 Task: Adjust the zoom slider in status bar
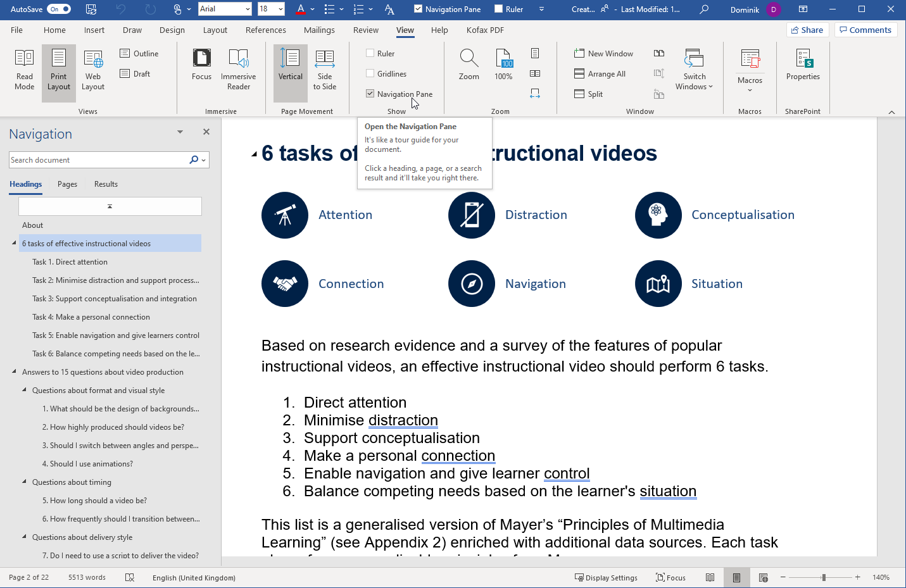pos(824,577)
